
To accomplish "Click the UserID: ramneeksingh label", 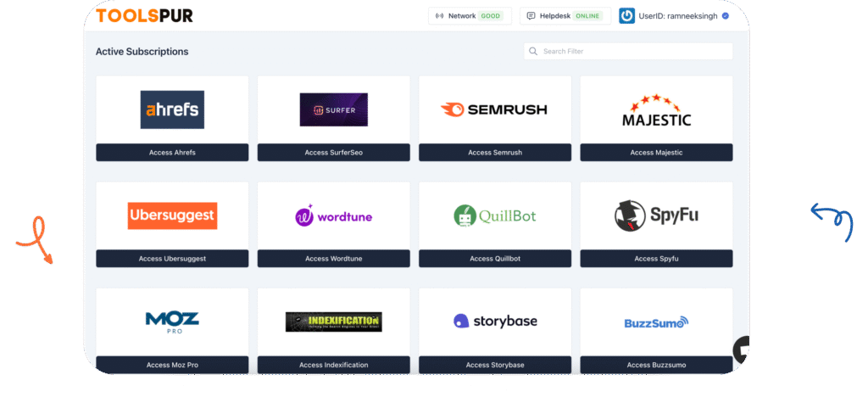I will coord(679,16).
